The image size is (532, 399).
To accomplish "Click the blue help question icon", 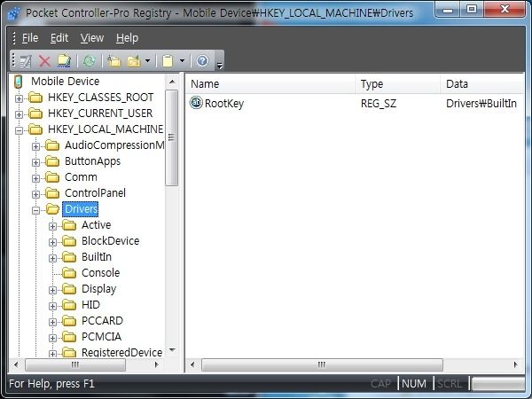I will coord(202,61).
